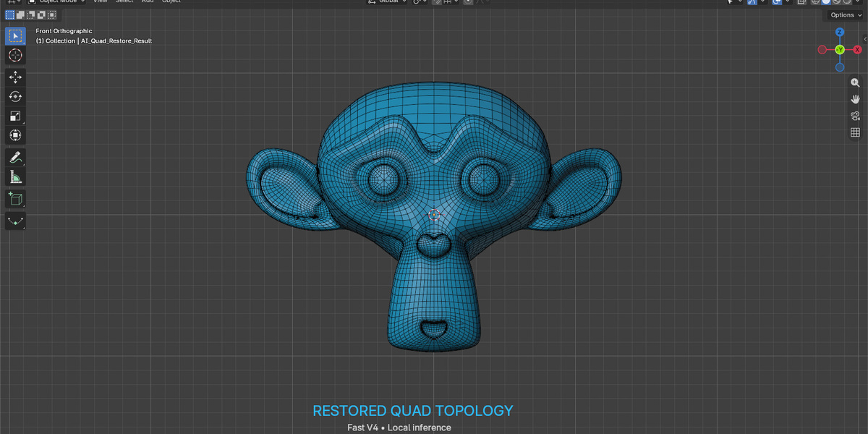Image resolution: width=868 pixels, height=434 pixels.
Task: Click the Zoom magnifier navigation icon
Action: tap(855, 82)
